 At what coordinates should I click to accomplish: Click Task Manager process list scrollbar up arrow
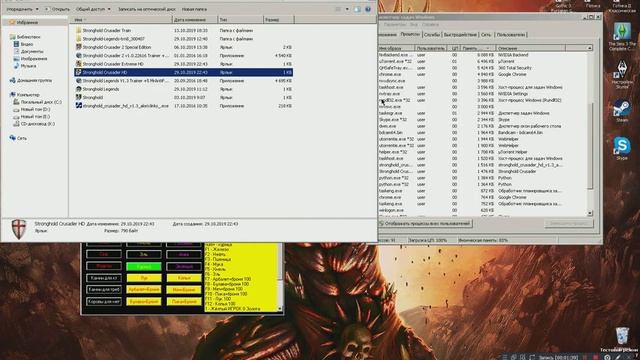coord(590,48)
